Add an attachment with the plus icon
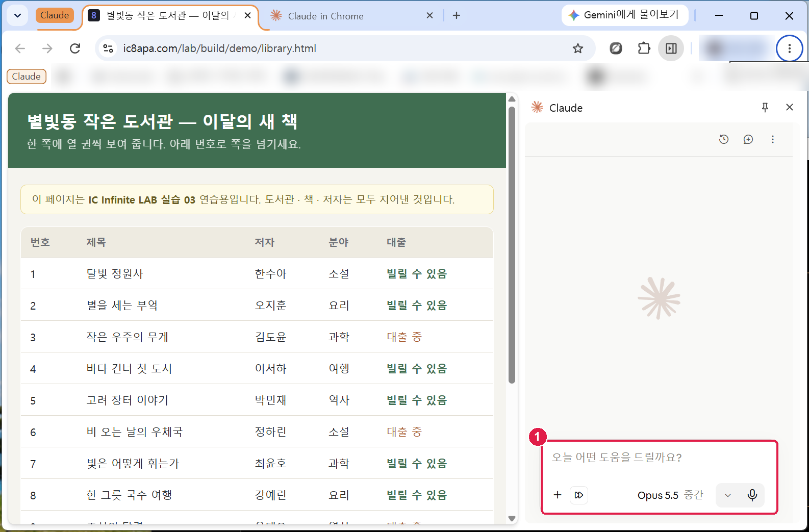The height and width of the screenshot is (532, 809). (x=558, y=495)
